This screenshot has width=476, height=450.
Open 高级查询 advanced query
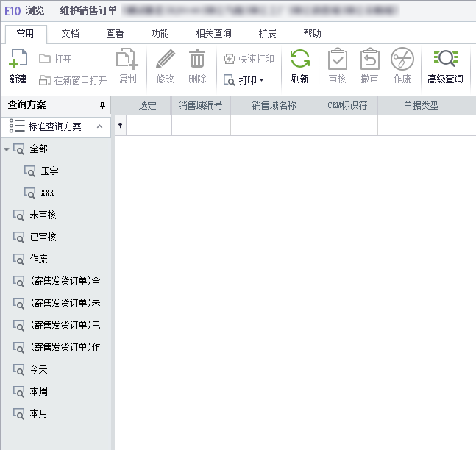[x=445, y=60]
